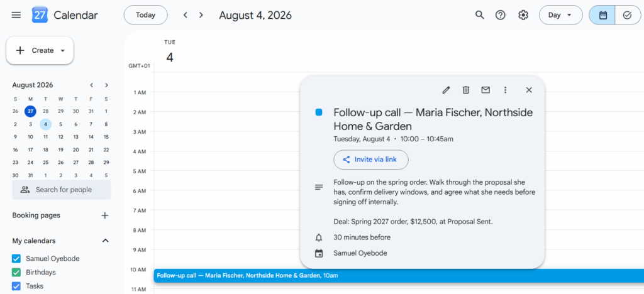Viewport: 644px width, 294px height.
Task: Select August 20 in mini calendar
Action: pos(76,150)
